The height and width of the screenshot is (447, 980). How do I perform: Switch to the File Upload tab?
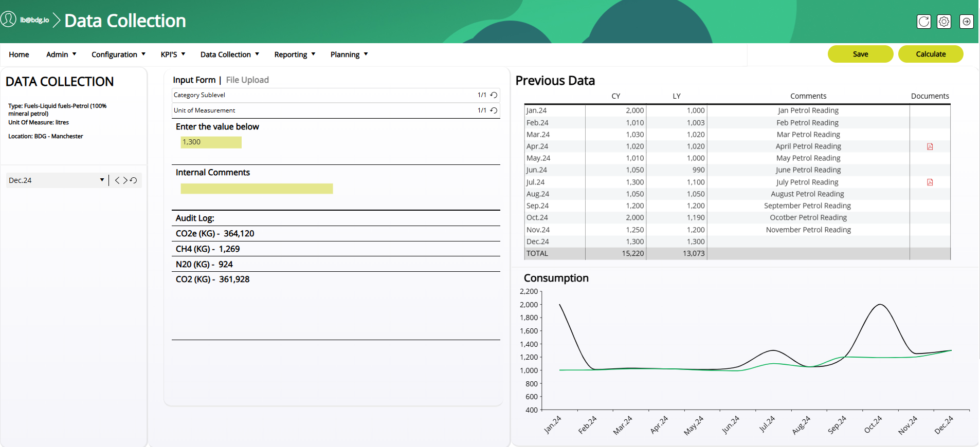pyautogui.click(x=247, y=80)
